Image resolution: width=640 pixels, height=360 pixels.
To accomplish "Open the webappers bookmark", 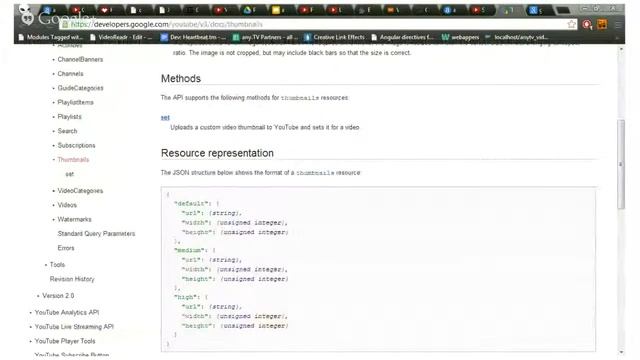I will [x=460, y=37].
